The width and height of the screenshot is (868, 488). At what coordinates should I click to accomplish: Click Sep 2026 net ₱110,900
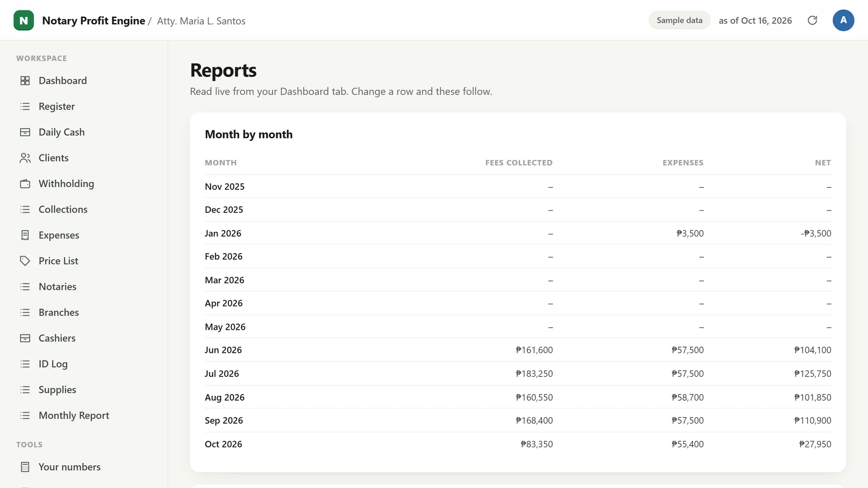(x=812, y=420)
